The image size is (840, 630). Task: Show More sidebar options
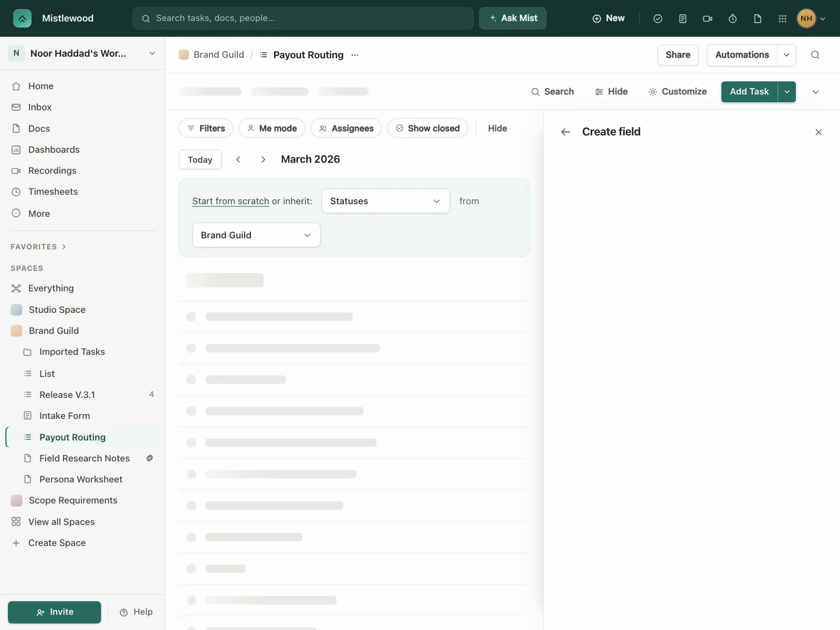[82, 214]
